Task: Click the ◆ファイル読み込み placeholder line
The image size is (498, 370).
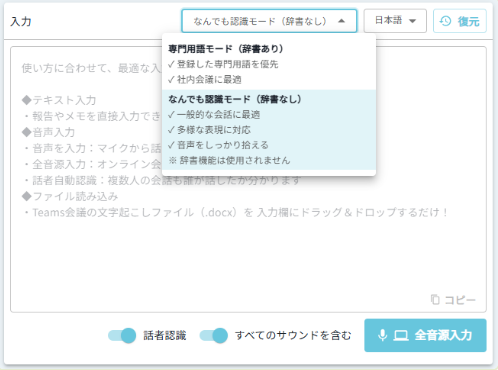Action: tap(70, 196)
